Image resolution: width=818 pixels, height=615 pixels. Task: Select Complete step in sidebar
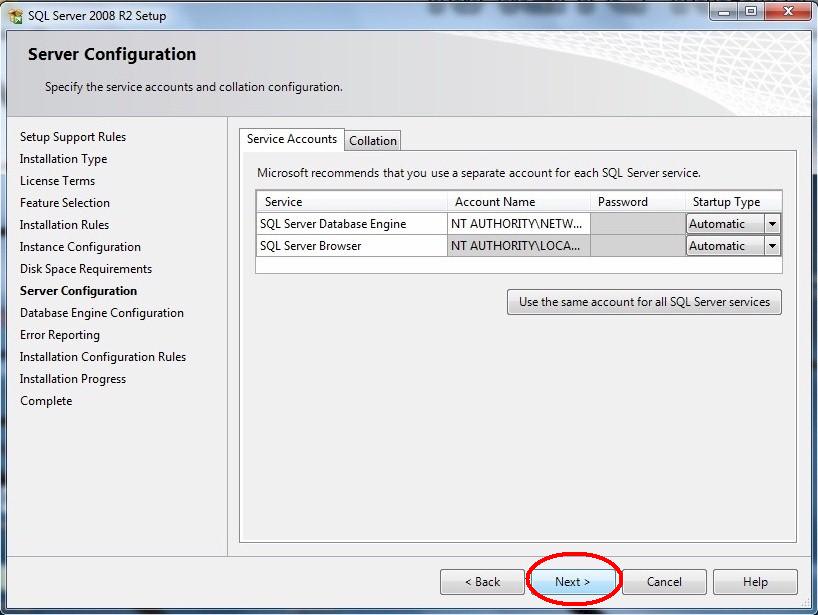(x=46, y=401)
